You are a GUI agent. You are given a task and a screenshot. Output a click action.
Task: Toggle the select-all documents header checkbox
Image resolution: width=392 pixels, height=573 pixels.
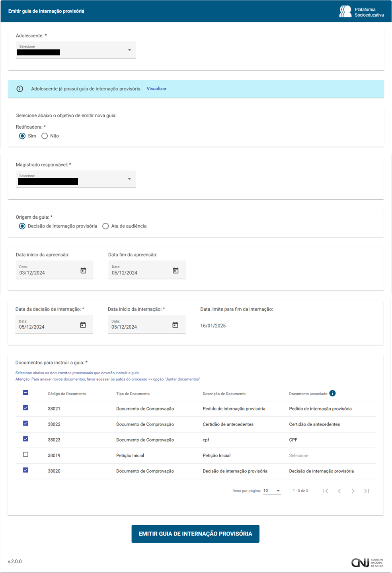(x=26, y=393)
